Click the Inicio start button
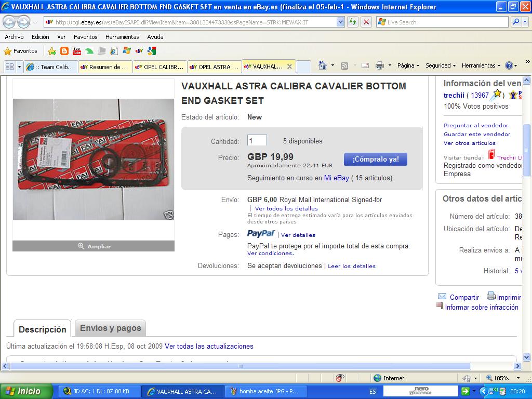The image size is (532, 399). click(26, 391)
